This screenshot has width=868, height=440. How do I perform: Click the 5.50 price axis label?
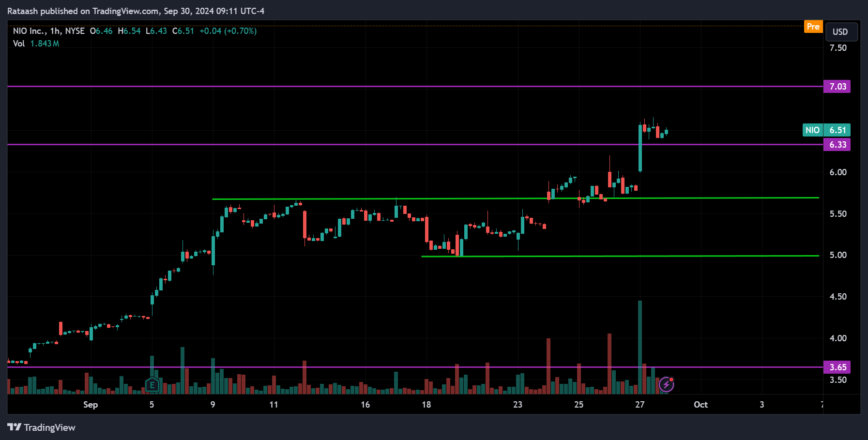tap(838, 214)
